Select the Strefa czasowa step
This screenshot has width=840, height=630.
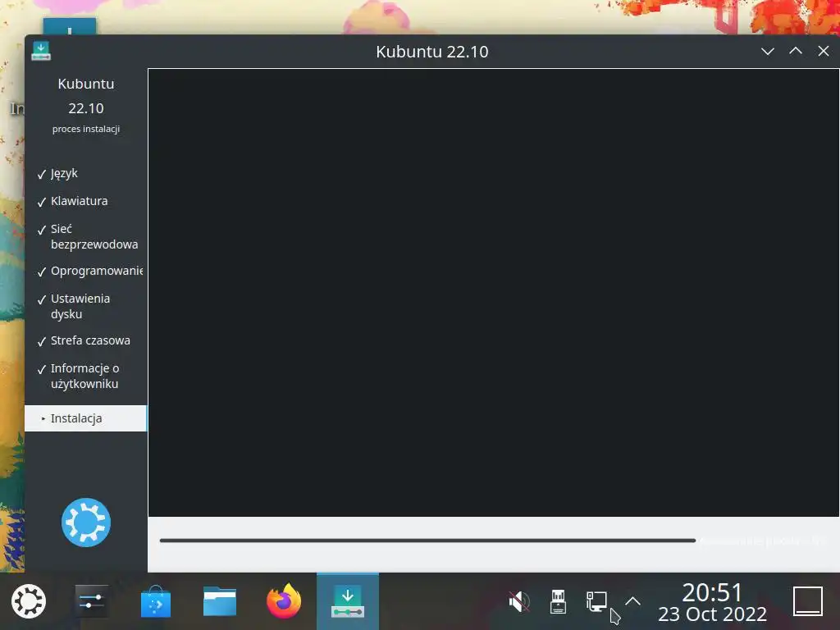click(x=85, y=340)
